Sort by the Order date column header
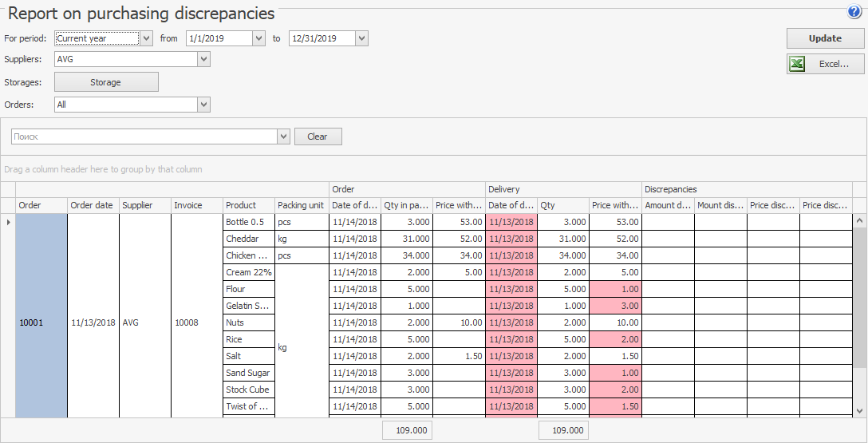The width and height of the screenshot is (868, 443). [93, 205]
